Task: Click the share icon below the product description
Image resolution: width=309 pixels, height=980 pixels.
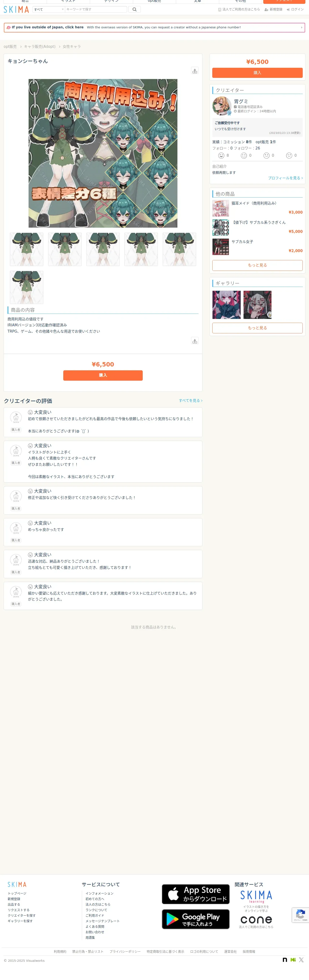Action: click(x=195, y=341)
